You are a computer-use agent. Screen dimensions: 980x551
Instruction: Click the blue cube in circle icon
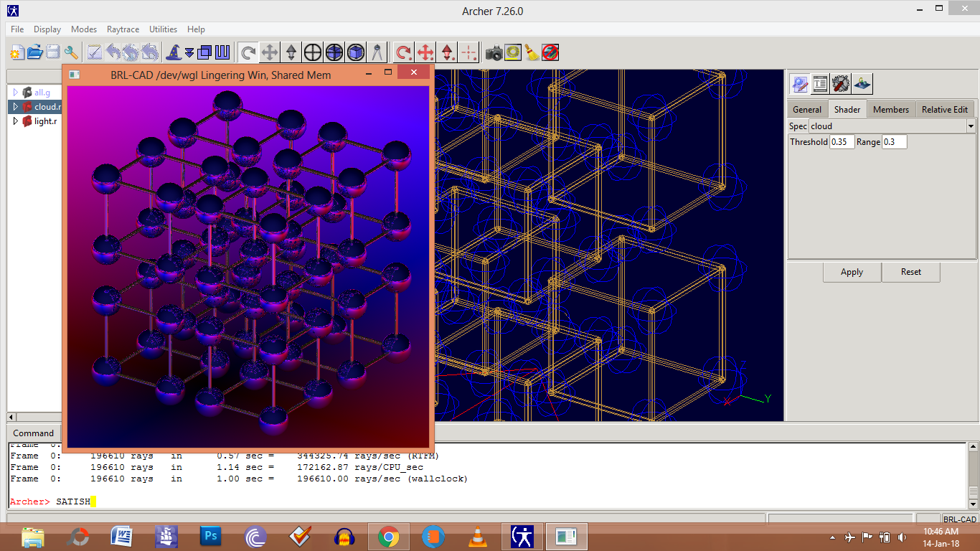point(356,52)
